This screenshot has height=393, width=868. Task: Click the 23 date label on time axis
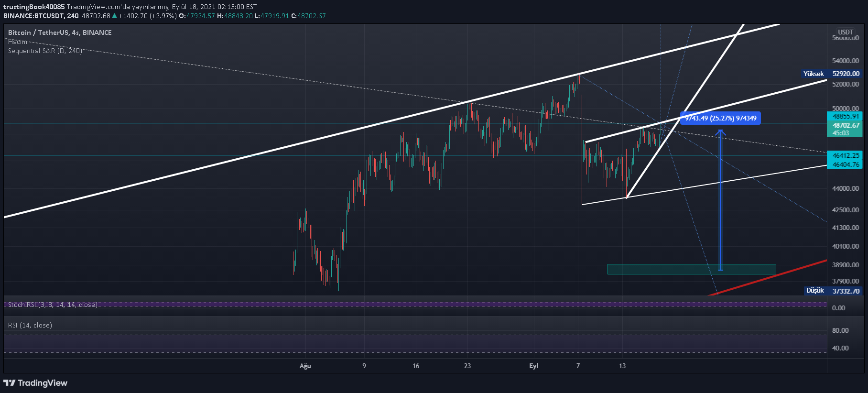click(467, 366)
